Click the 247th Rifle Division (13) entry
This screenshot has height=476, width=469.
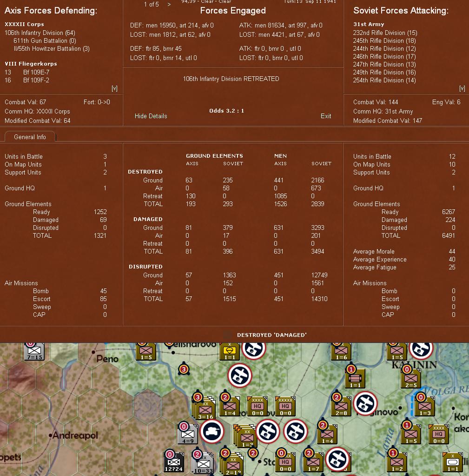tap(384, 64)
